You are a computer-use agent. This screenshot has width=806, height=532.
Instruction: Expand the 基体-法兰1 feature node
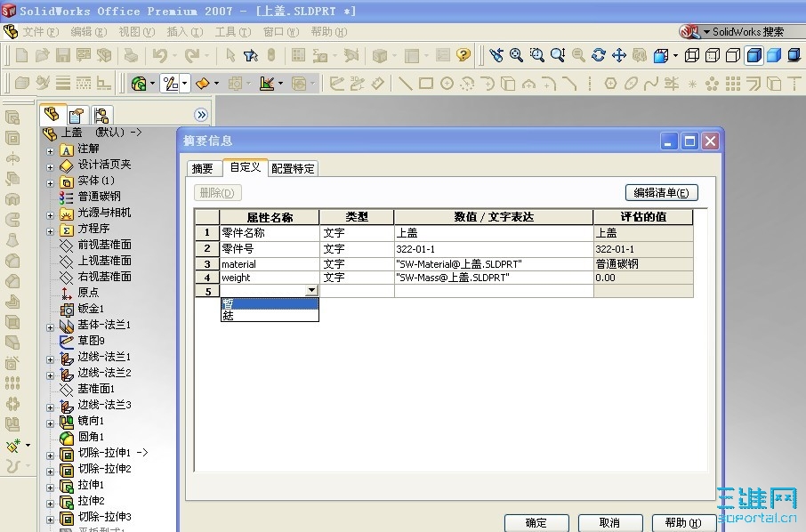pos(50,327)
